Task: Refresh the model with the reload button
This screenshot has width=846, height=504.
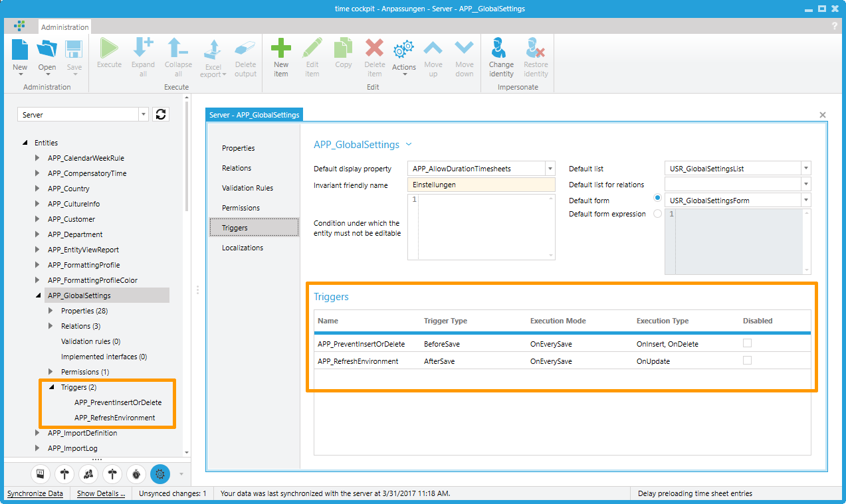Action: [x=161, y=114]
